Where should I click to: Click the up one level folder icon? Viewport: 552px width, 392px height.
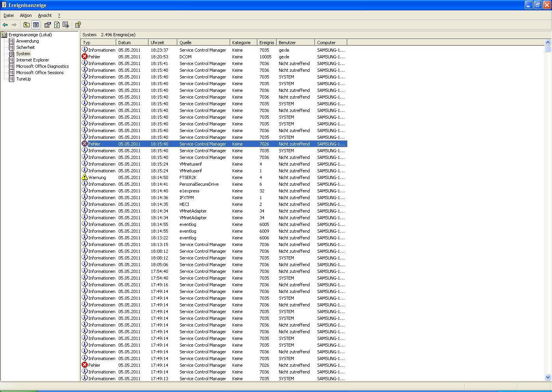(26, 25)
